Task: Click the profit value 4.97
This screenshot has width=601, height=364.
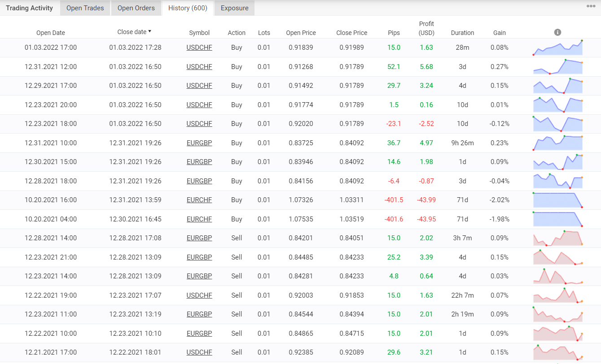Action: 426,143
